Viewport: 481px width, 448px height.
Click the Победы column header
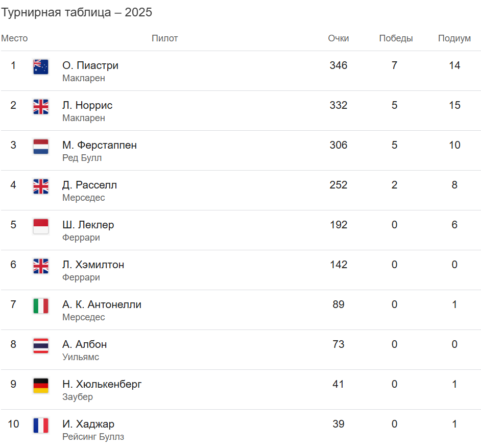396,38
